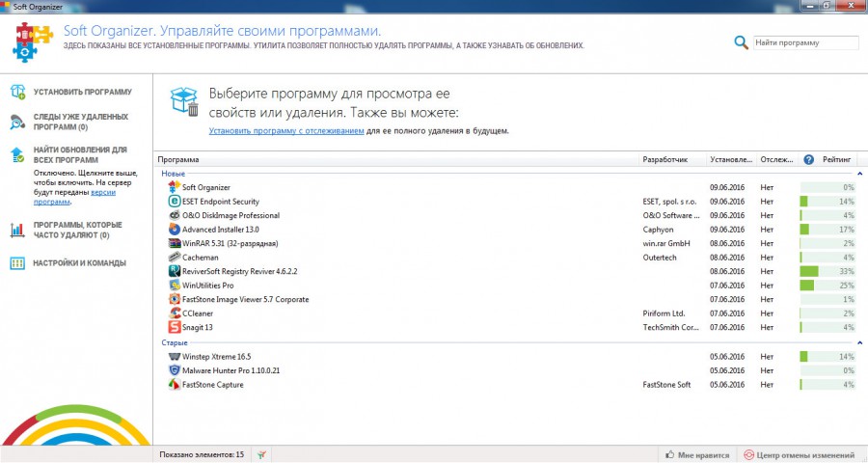
Task: Click the 'Найти программу' search field
Action: click(804, 42)
